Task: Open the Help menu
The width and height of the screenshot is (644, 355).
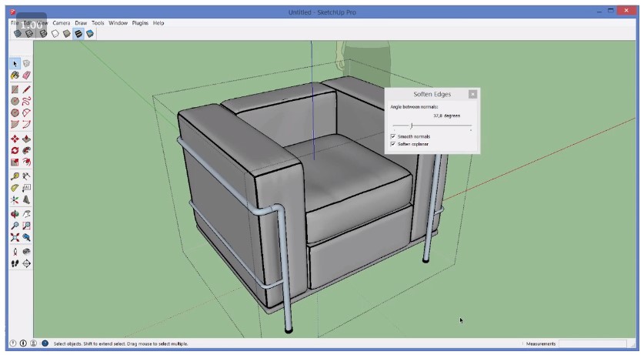Action: 158,23
